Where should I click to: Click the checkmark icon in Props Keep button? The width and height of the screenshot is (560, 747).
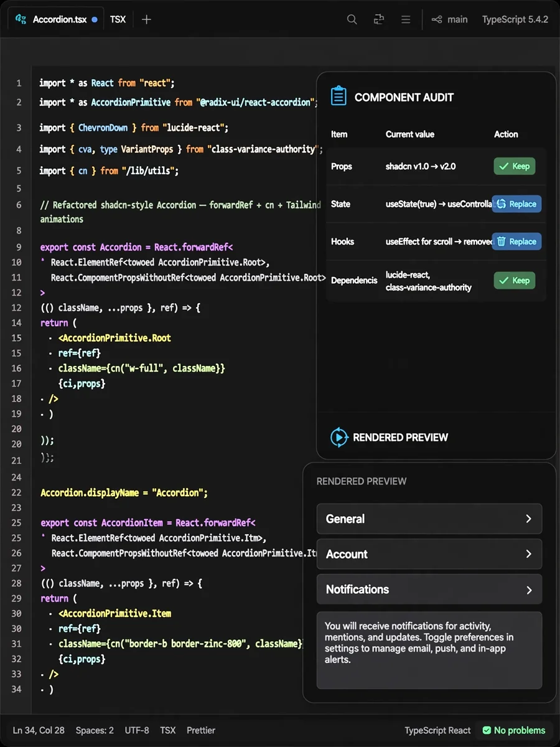505,166
